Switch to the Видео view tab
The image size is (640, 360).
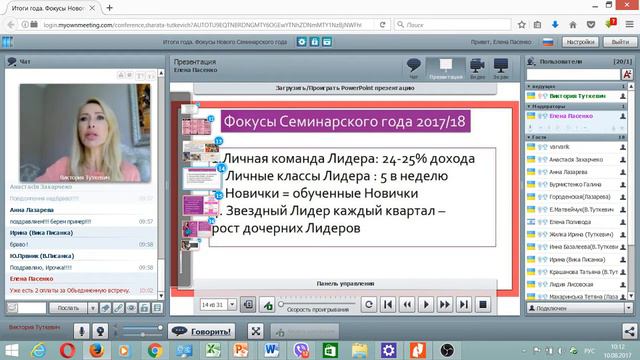[477, 68]
